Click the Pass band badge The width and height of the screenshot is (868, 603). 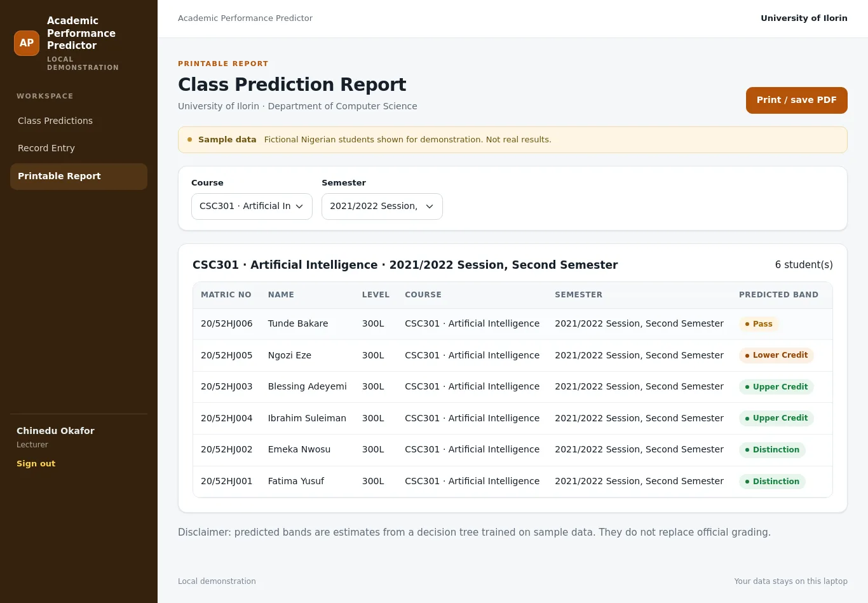(x=759, y=324)
